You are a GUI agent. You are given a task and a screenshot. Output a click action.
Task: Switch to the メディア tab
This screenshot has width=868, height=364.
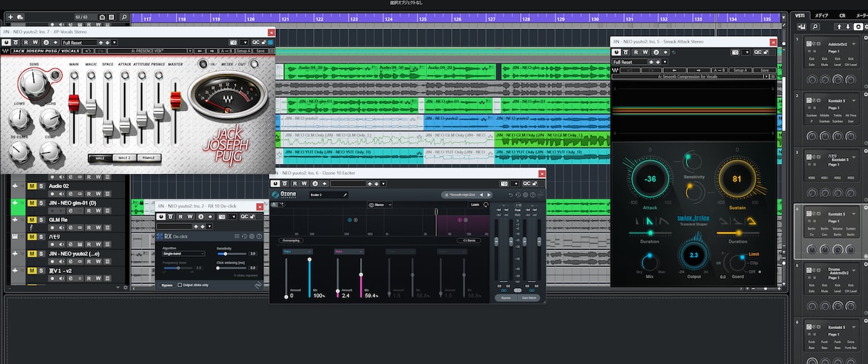[821, 15]
